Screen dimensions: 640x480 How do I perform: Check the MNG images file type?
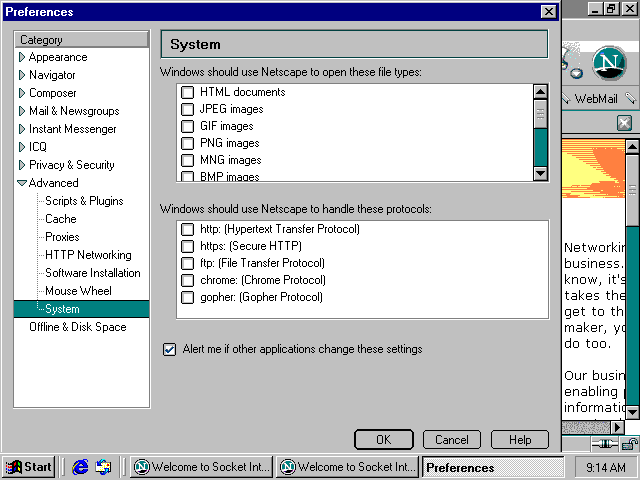coord(187,160)
